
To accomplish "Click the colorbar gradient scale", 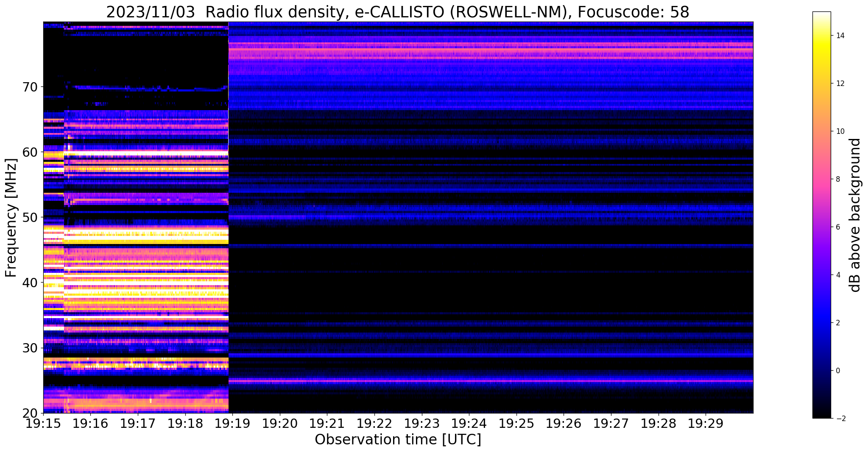I will (821, 215).
